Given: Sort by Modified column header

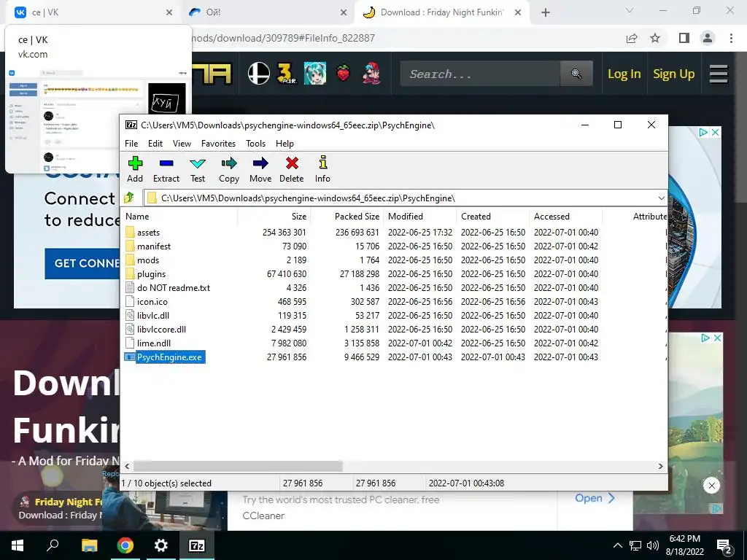Looking at the screenshot, I should (420, 216).
